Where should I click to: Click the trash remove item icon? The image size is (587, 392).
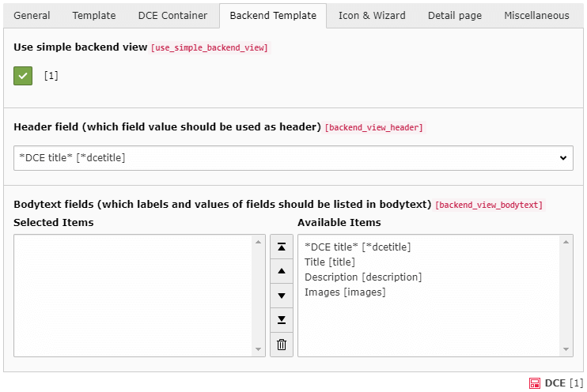pos(281,345)
